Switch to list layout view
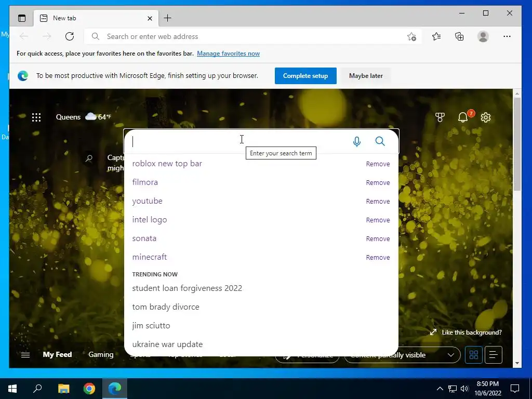532x399 pixels. [x=494, y=355]
